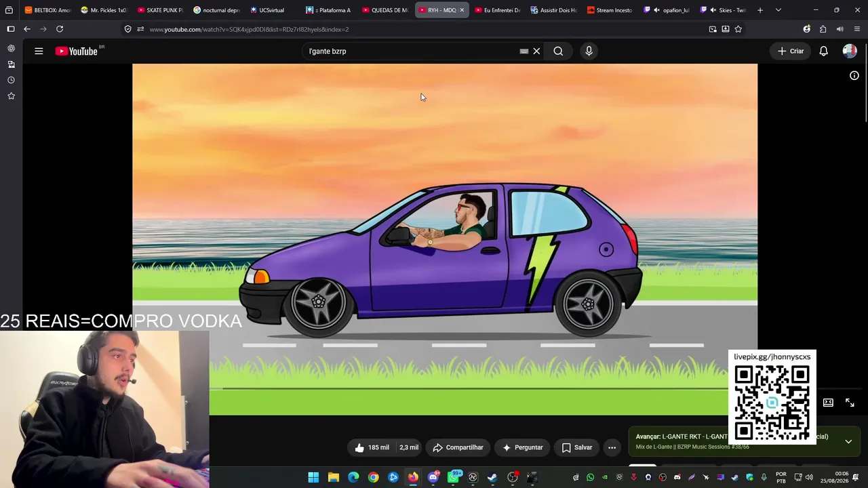Start voice search with the microphone
868x488 pixels.
pos(589,51)
